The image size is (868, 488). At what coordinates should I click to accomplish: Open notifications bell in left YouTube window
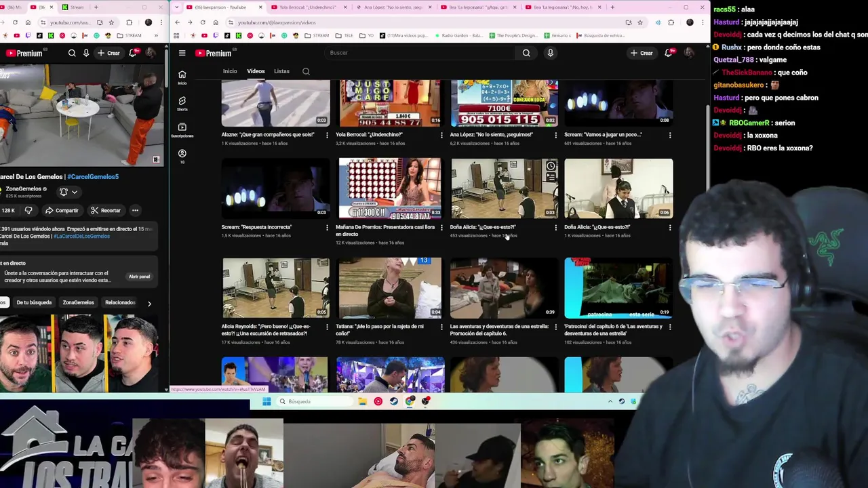(x=133, y=53)
